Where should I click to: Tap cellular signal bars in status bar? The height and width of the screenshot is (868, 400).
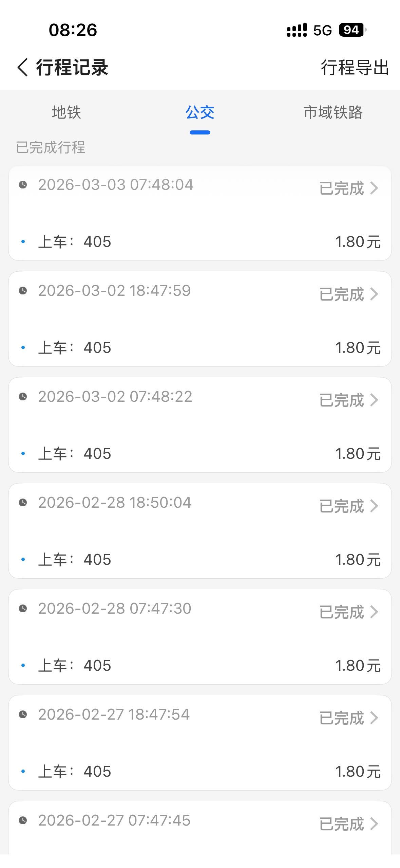pyautogui.click(x=297, y=30)
